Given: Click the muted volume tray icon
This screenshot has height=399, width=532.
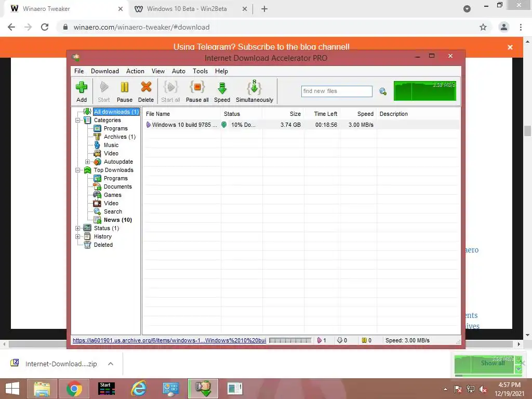Looking at the screenshot, I should [x=483, y=389].
